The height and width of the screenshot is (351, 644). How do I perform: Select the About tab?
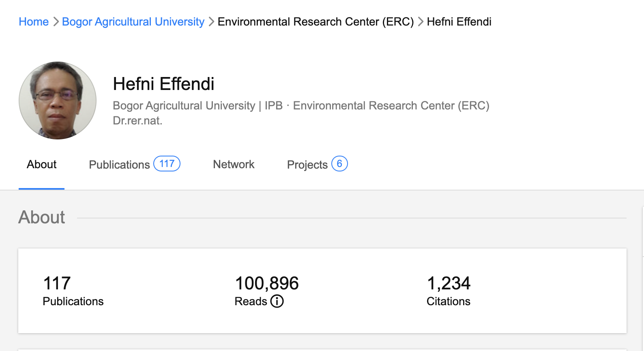[41, 165]
